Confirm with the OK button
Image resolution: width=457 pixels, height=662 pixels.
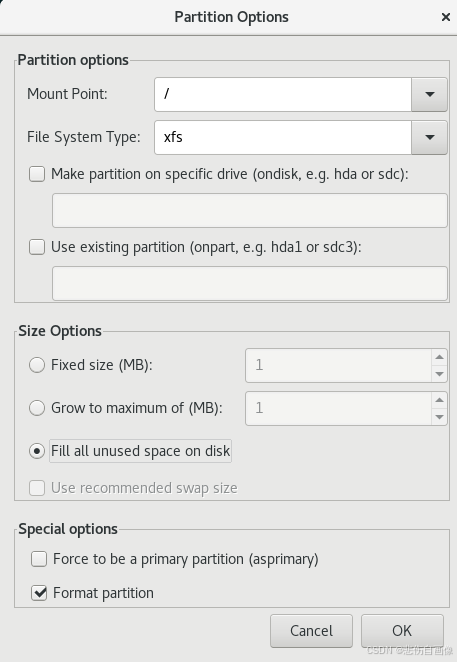(x=402, y=631)
